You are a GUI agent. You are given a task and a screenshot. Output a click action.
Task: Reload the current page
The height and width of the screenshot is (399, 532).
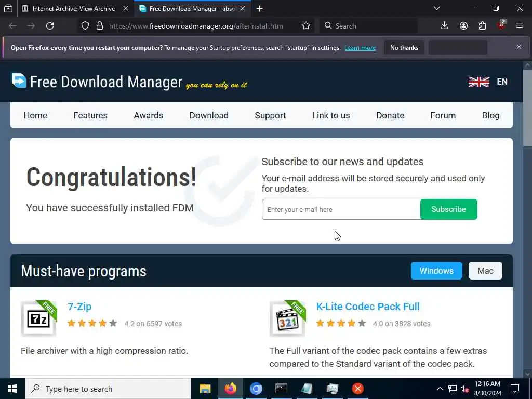tap(50, 26)
